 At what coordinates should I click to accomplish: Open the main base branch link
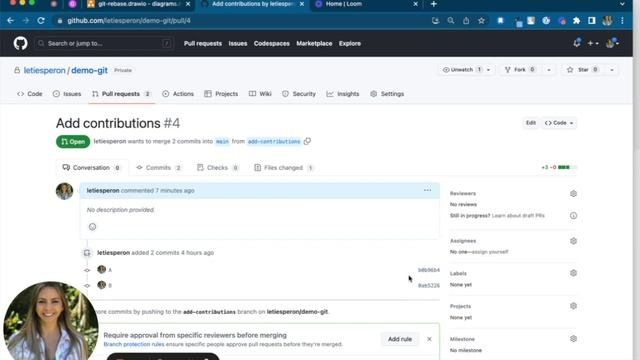click(222, 141)
